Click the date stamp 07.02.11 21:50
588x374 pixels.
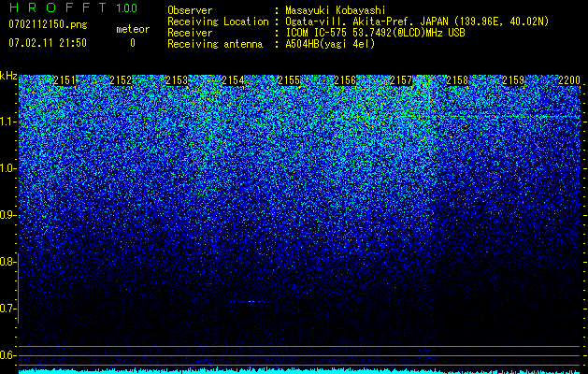tap(48, 43)
